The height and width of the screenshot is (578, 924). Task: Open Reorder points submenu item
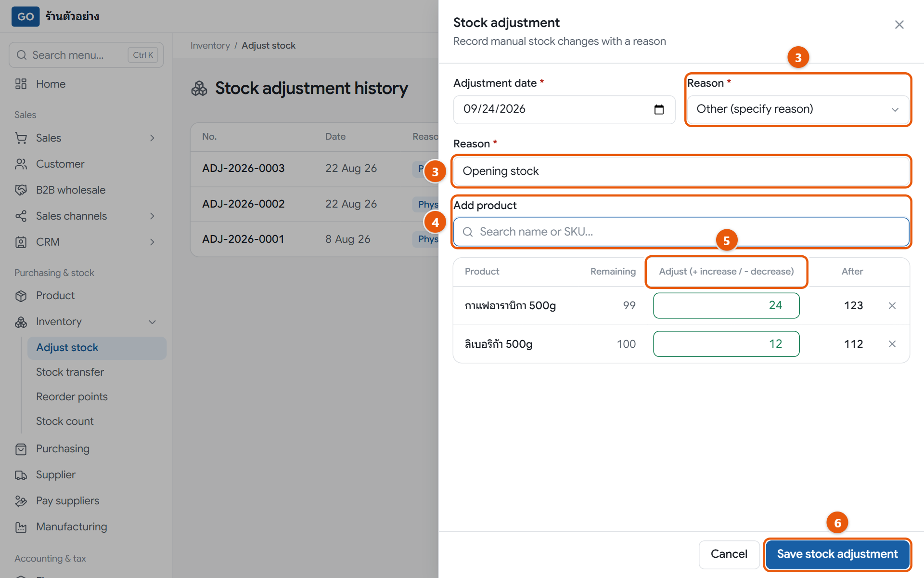click(72, 397)
